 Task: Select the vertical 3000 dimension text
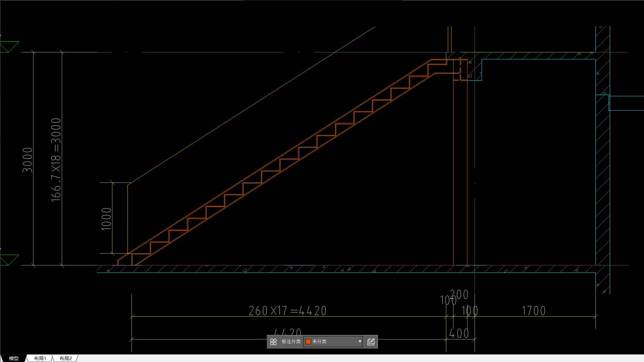(27, 160)
